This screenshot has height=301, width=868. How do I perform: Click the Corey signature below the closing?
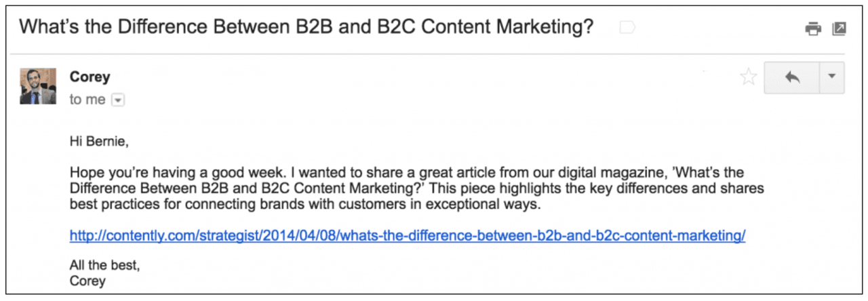(87, 280)
